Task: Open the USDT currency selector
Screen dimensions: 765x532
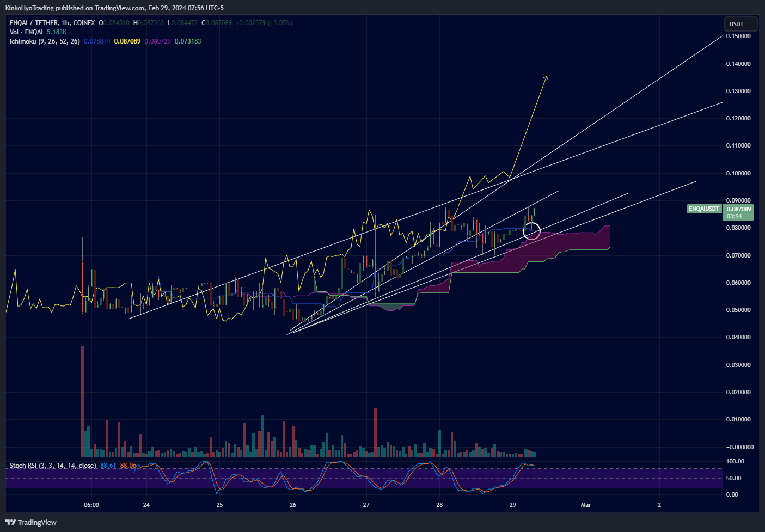Action: coord(740,24)
